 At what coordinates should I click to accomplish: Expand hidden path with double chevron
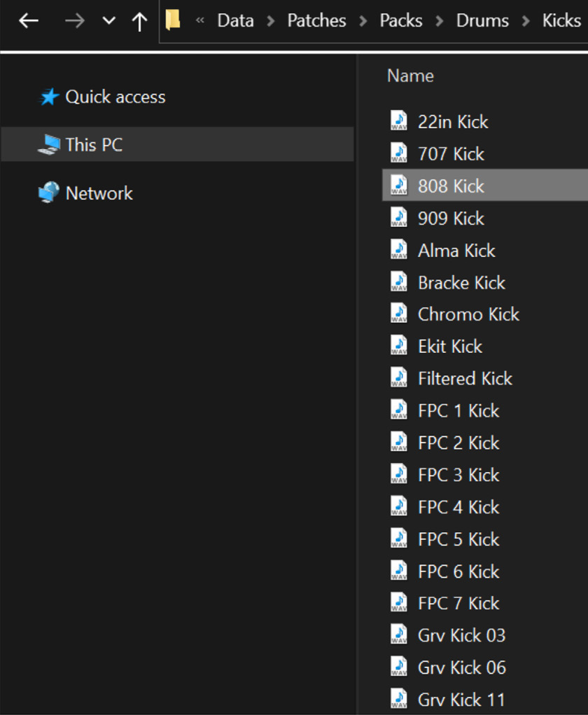tap(199, 21)
